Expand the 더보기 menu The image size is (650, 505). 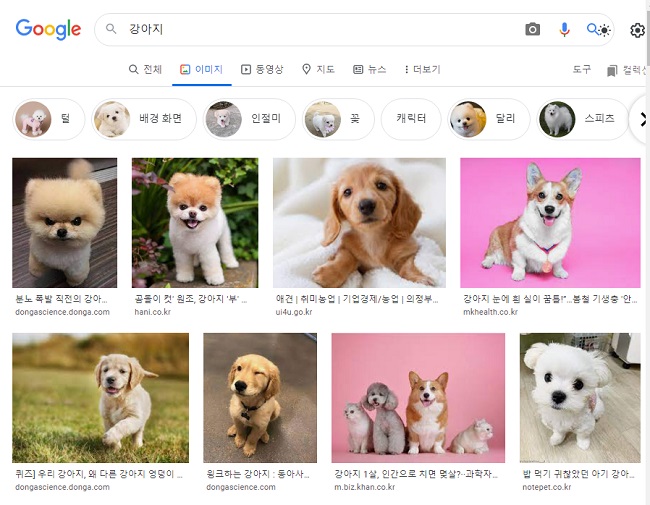[422, 69]
